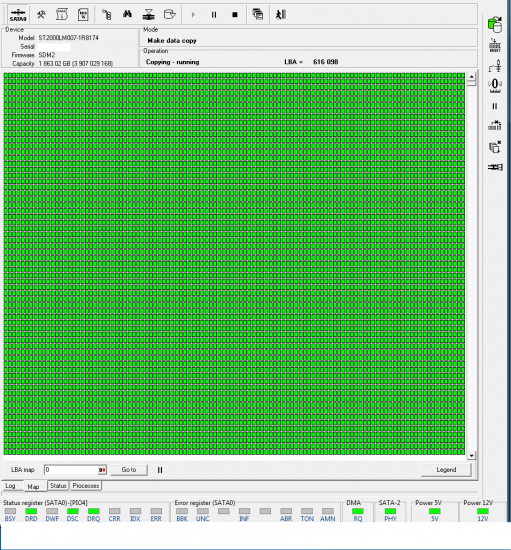511x550 pixels.
Task: Click the green DRD status indicator
Action: coord(31,511)
